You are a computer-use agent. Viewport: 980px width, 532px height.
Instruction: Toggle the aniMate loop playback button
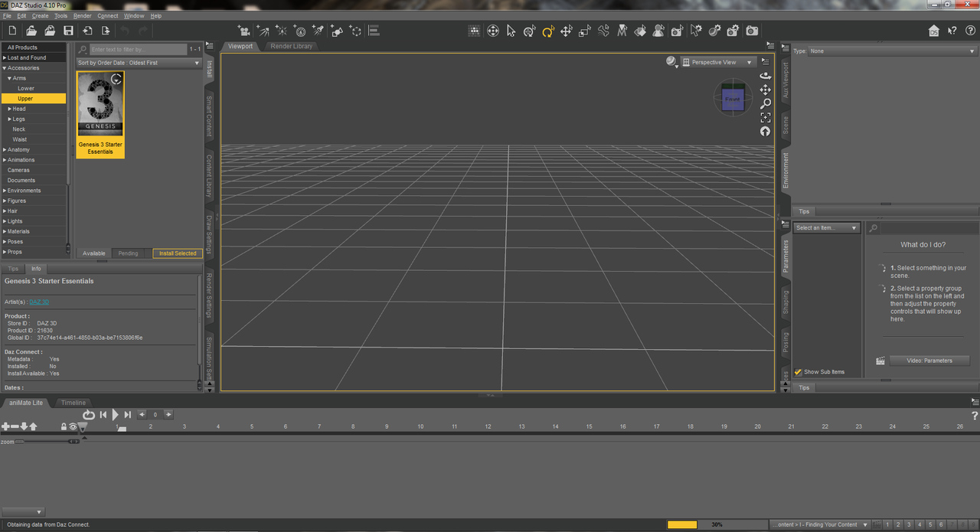point(89,415)
